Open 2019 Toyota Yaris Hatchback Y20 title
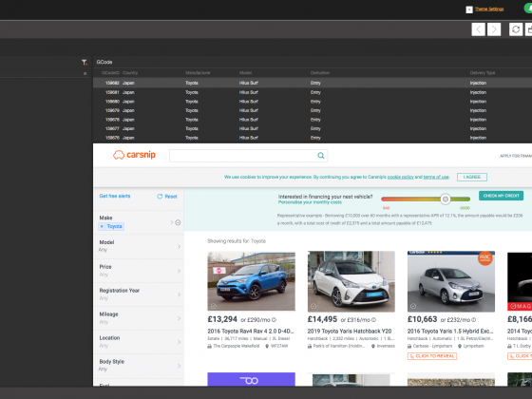This screenshot has height=399, width=532. tap(350, 332)
